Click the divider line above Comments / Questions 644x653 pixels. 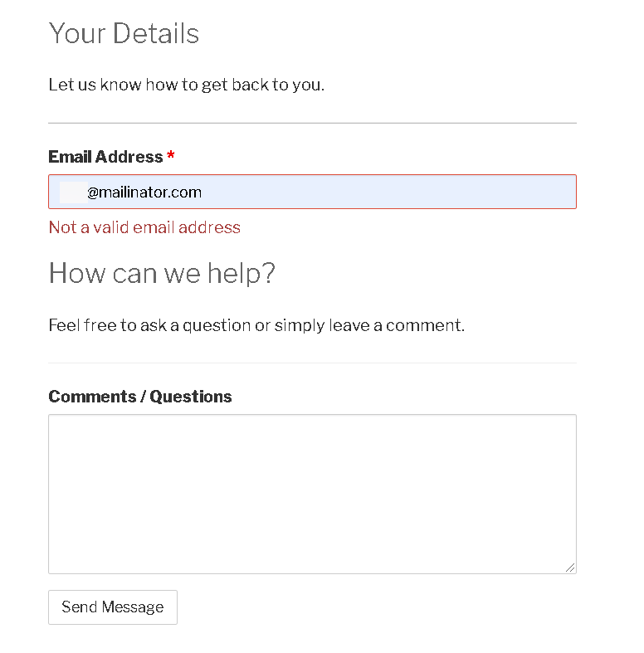pyautogui.click(x=312, y=363)
